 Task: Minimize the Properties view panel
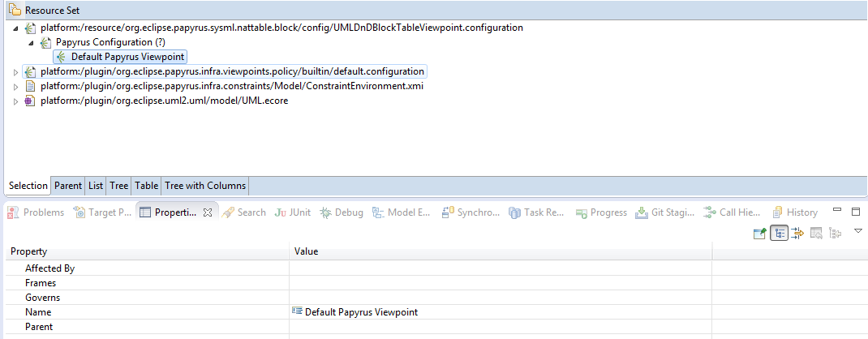click(837, 211)
